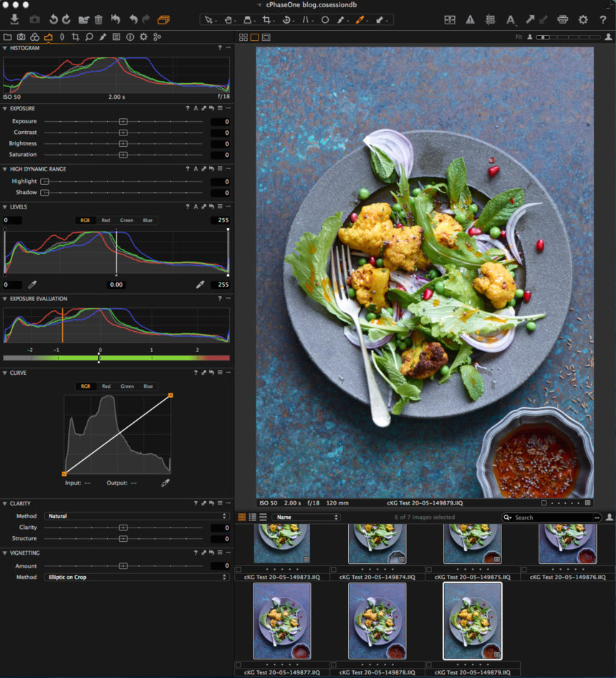The height and width of the screenshot is (678, 616).
Task: Switch the Levels panel to the Red channel
Action: click(105, 220)
